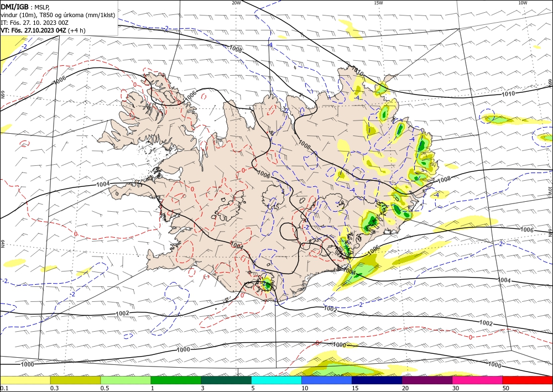Viewport: 553px width, 392px height.
Task: Click the cyan 5–10 mm legend swatch
Action: click(x=276, y=380)
